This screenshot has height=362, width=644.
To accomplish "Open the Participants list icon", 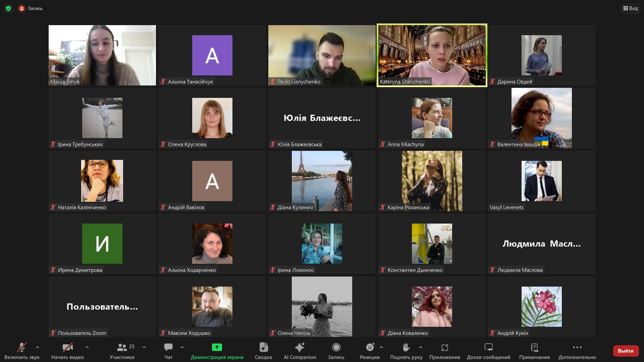I will pyautogui.click(x=122, y=347).
